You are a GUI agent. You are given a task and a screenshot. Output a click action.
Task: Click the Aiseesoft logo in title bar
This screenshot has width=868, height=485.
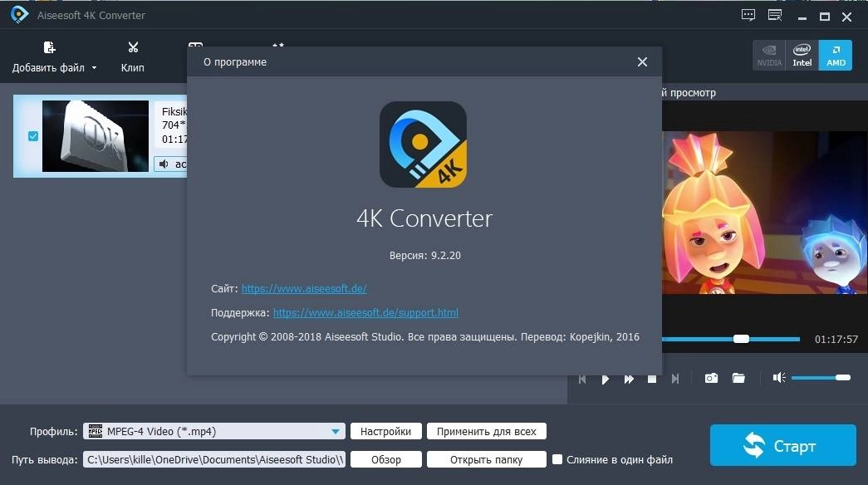pyautogui.click(x=19, y=15)
